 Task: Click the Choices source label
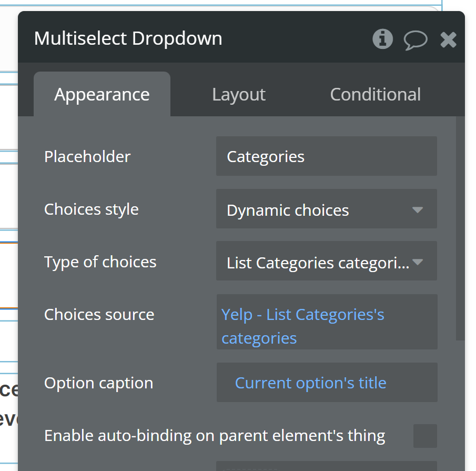coord(99,315)
